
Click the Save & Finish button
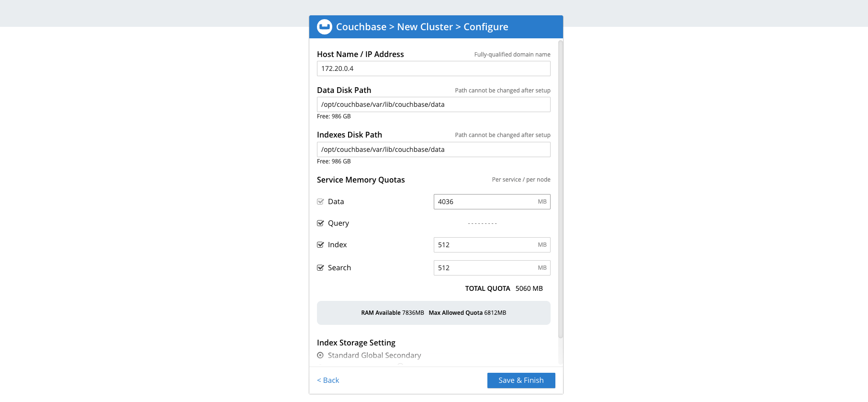pos(521,380)
